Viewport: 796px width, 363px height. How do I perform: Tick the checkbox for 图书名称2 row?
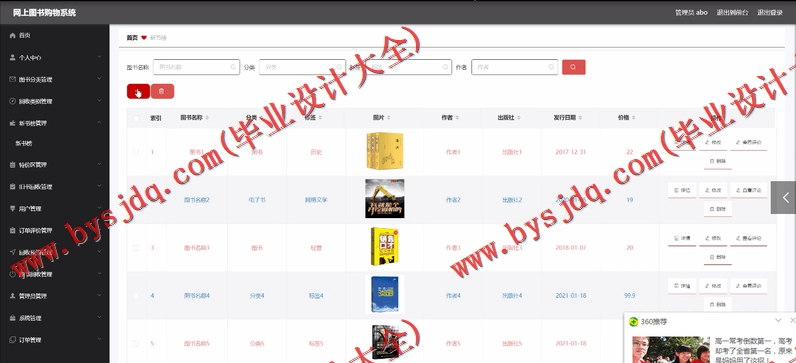136,200
